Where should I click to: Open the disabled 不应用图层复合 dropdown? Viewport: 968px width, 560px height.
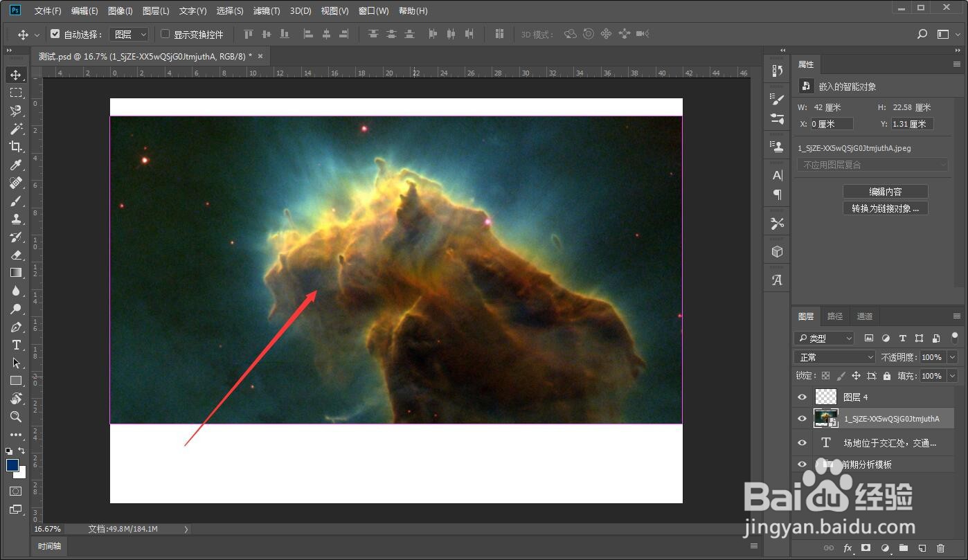coord(872,165)
